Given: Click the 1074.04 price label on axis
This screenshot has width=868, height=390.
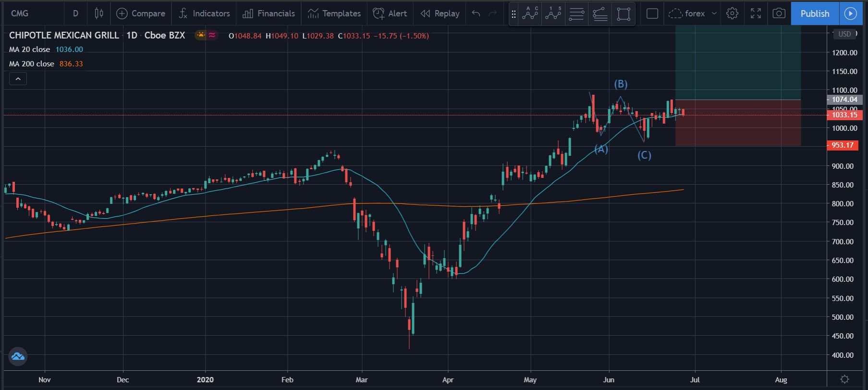Looking at the screenshot, I should (x=844, y=100).
